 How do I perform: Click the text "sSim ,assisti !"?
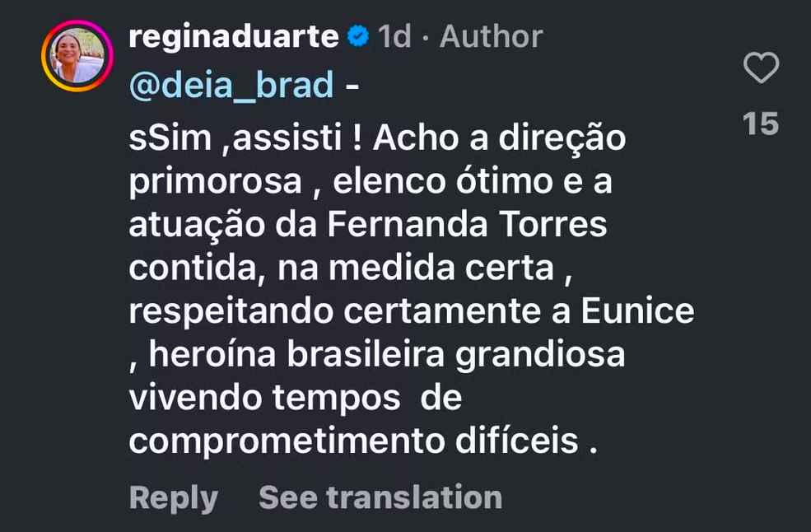click(x=245, y=139)
